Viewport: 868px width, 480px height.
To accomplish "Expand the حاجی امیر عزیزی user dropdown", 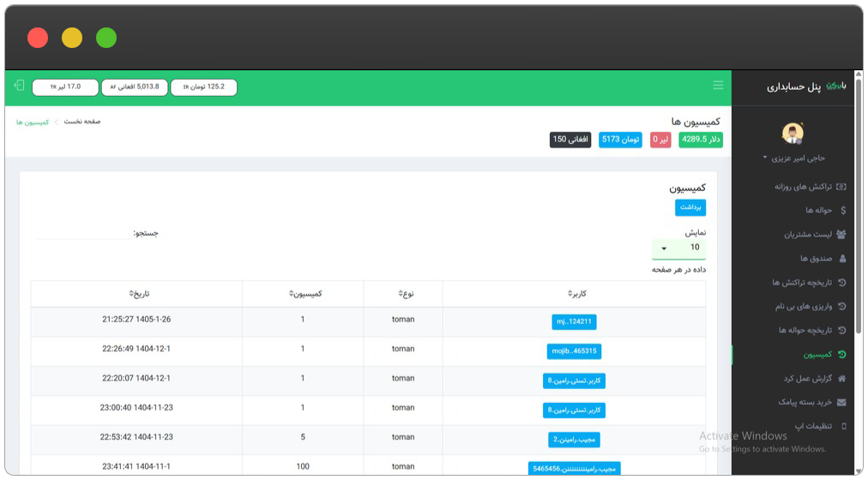I will point(794,159).
